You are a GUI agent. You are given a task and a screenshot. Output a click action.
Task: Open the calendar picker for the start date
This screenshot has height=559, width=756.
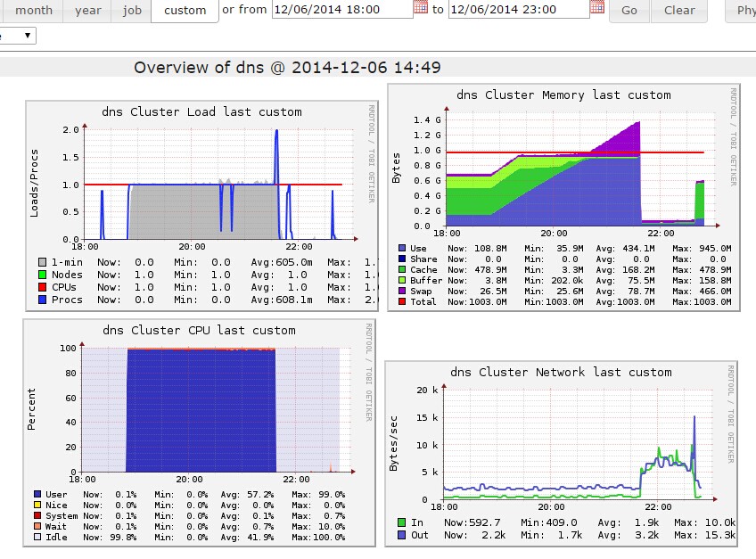tap(421, 8)
